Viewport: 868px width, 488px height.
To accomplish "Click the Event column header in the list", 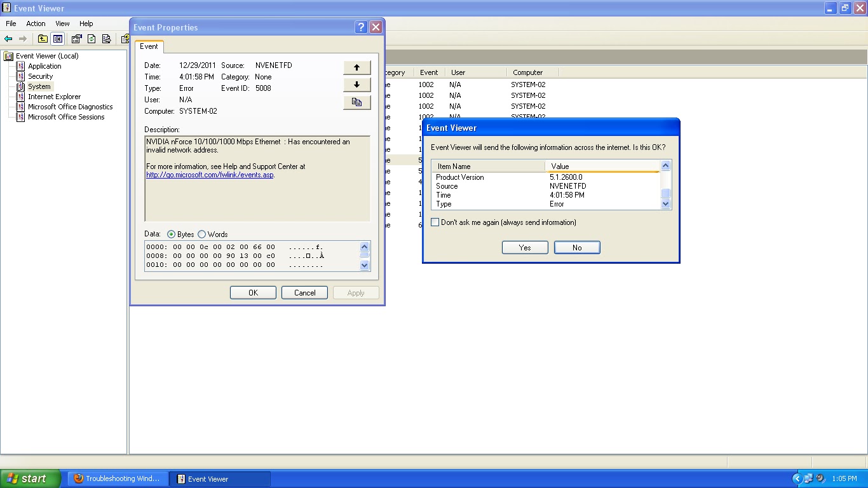I will pos(429,72).
